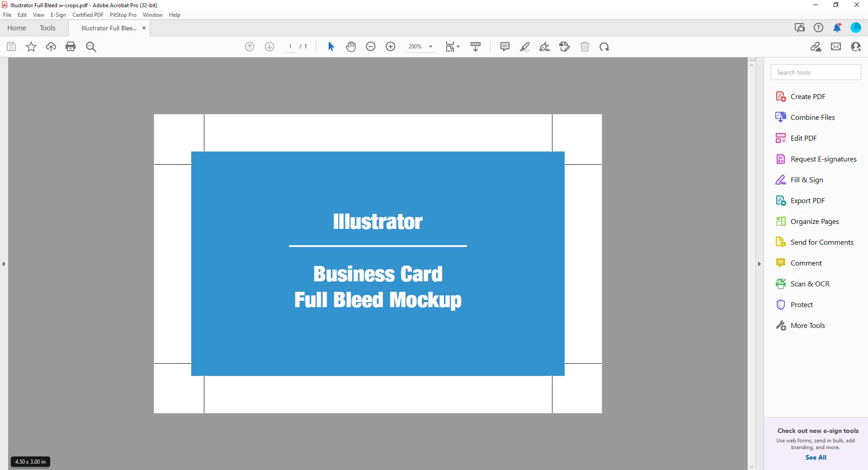Open the Find text magnifier tool
The image size is (868, 470).
[91, 47]
